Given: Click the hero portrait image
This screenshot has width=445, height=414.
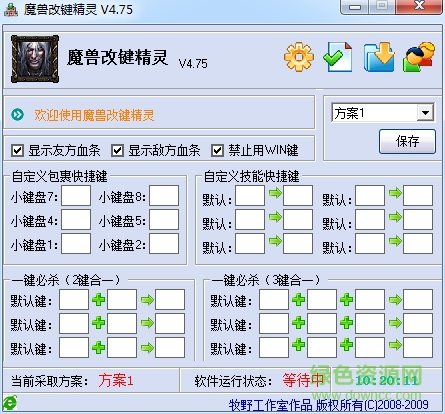Looking at the screenshot, I should [x=35, y=59].
